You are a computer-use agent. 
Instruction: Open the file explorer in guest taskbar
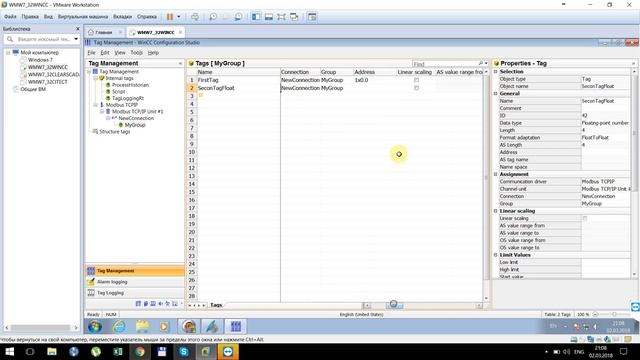coord(142,327)
